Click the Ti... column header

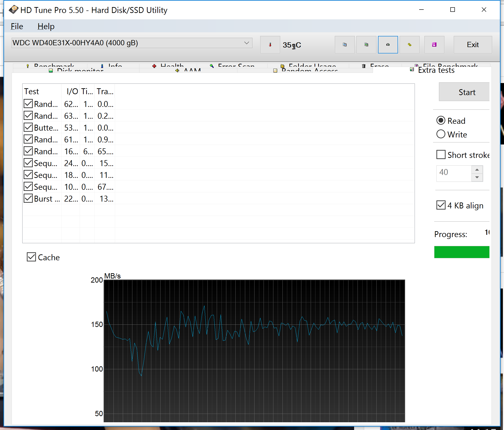(x=87, y=91)
